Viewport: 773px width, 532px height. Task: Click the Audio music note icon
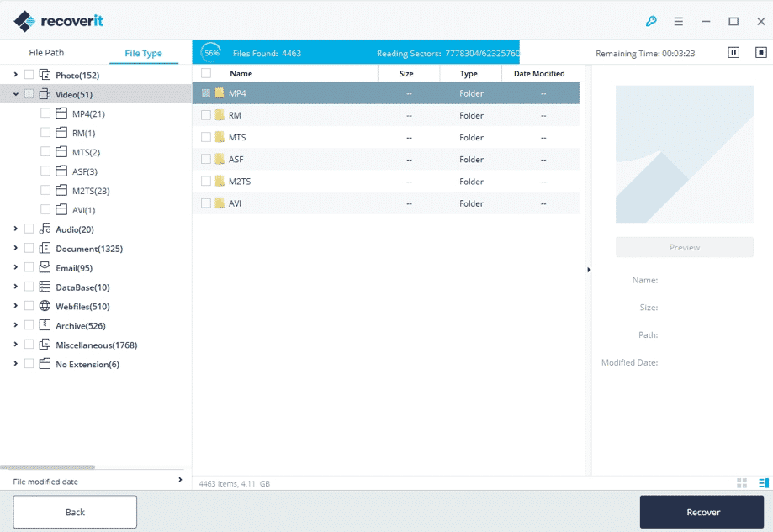45,229
